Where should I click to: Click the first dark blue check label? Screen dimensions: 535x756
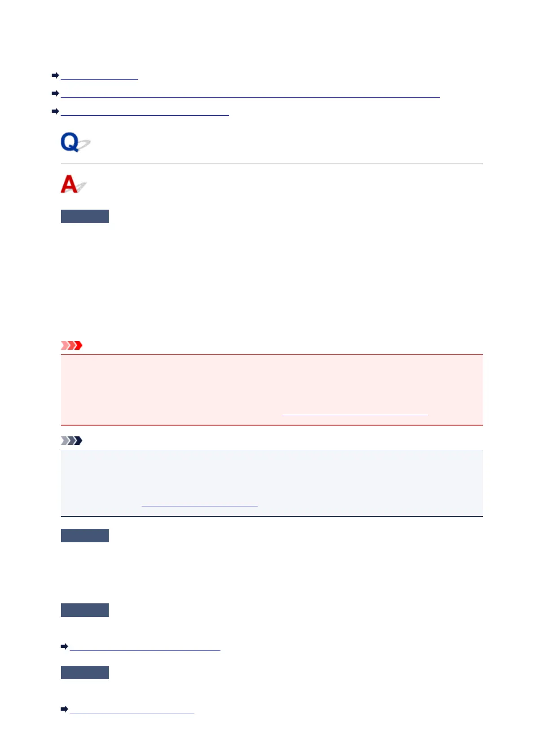85,216
